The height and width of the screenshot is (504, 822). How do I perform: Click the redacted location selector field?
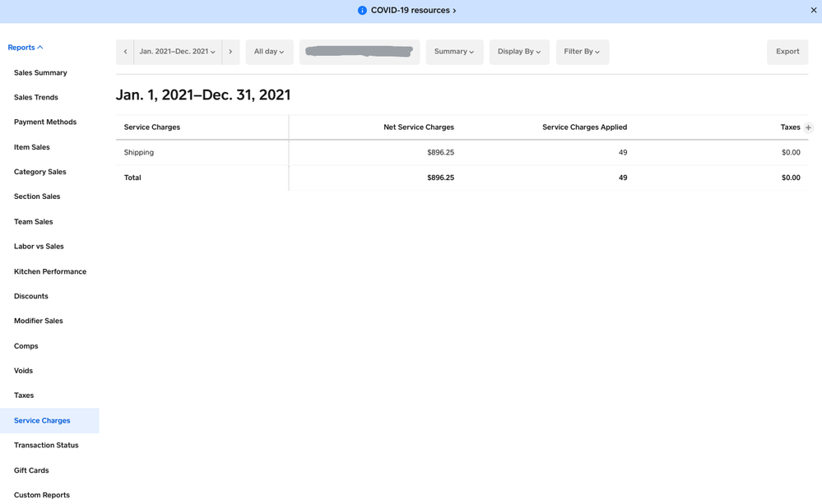pyautogui.click(x=360, y=52)
